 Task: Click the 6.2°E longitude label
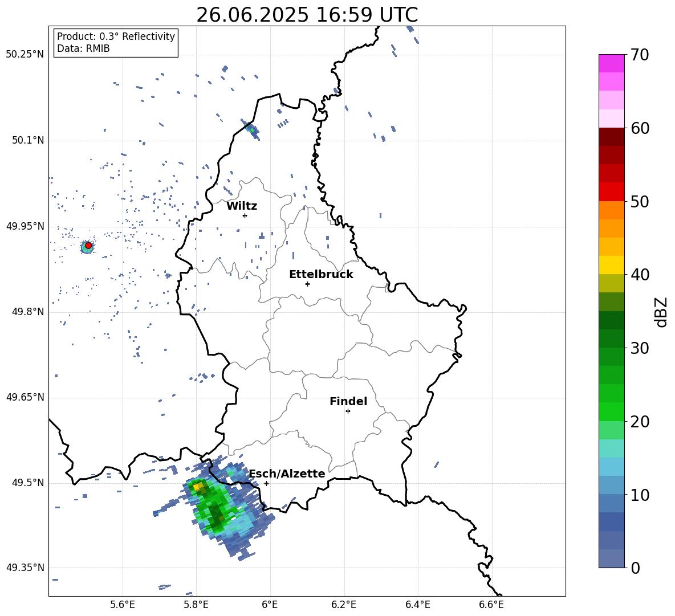point(344,605)
